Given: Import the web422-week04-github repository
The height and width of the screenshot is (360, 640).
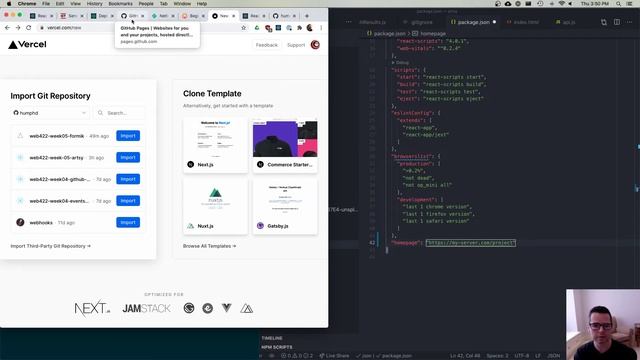Looking at the screenshot, I should [x=128, y=179].
